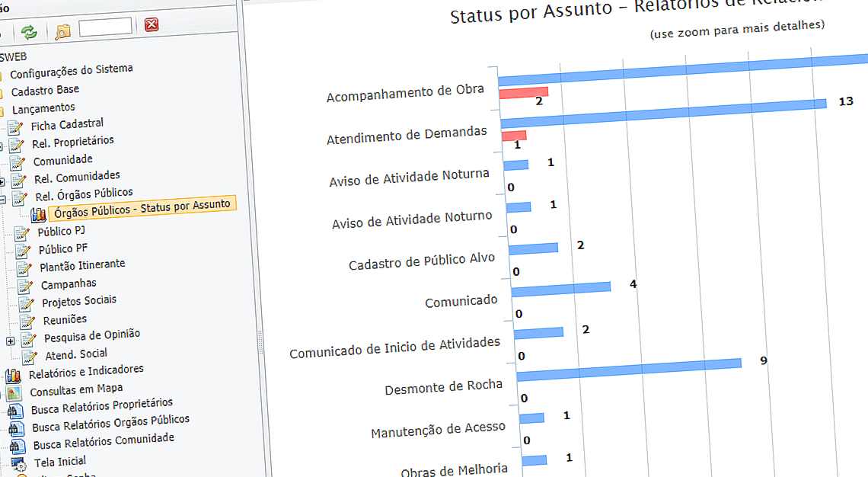Click the bar chart icon beside Órgãos Públicos - Status por Assunto
868x477 pixels.
tap(37, 213)
